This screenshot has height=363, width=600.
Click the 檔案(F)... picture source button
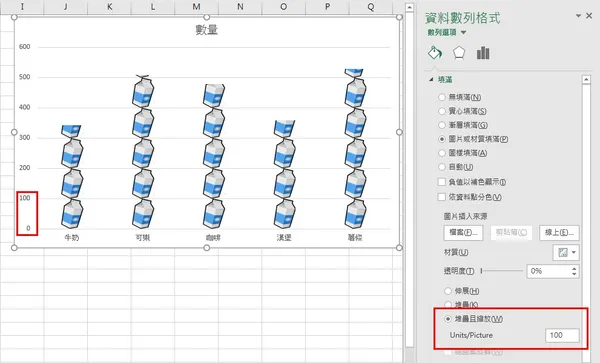click(463, 233)
